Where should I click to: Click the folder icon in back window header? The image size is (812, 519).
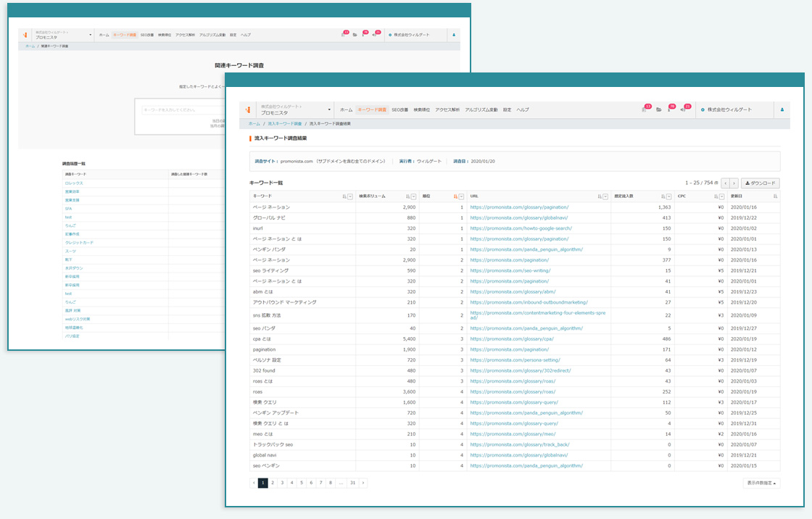tap(355, 36)
